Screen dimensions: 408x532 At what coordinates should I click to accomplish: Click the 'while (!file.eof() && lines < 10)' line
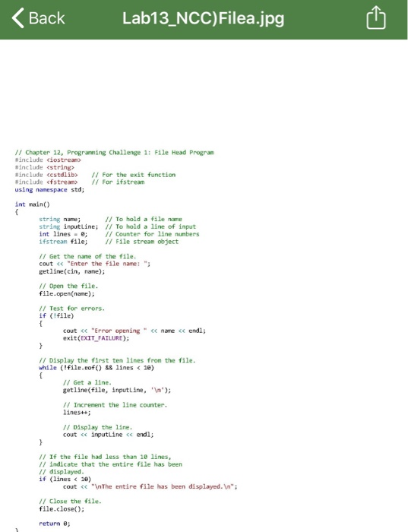click(96, 368)
